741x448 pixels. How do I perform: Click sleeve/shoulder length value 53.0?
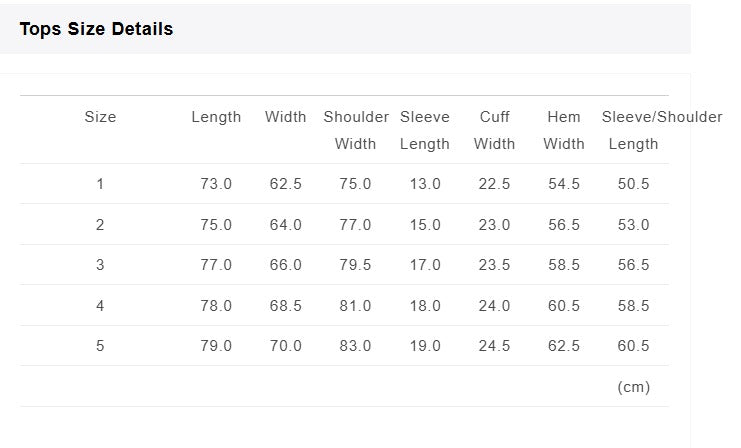[633, 224]
